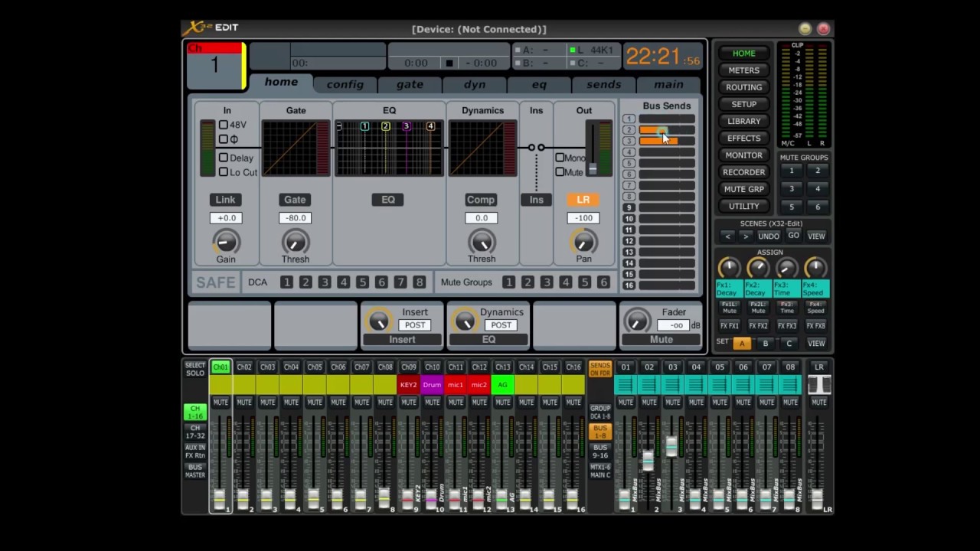The width and height of the screenshot is (980, 551).
Task: Click the Pan knob
Action: tap(583, 243)
